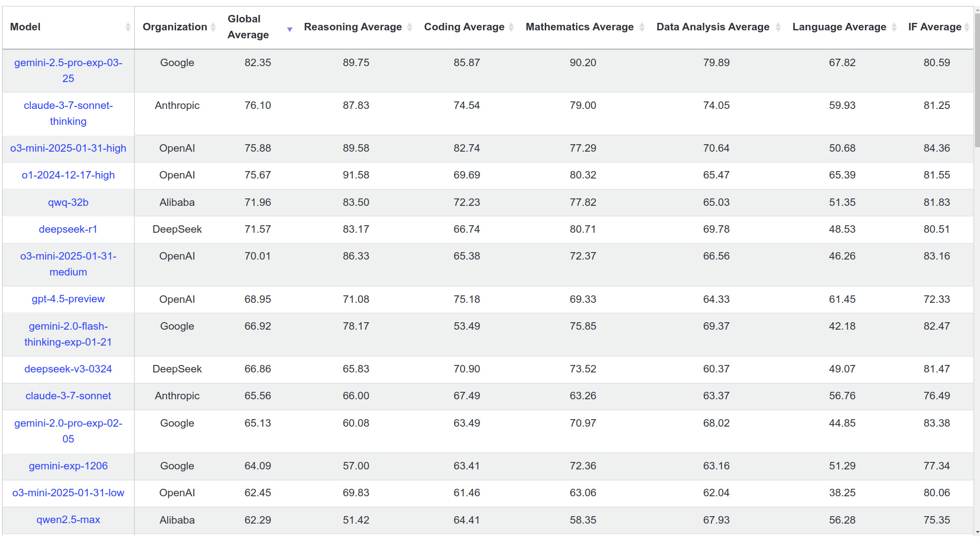The image size is (980, 541).
Task: Toggle Global Average descending sort arrow
Action: (290, 29)
